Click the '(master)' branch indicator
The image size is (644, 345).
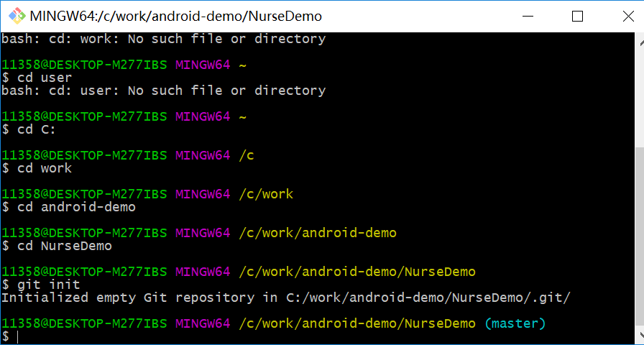coord(515,323)
